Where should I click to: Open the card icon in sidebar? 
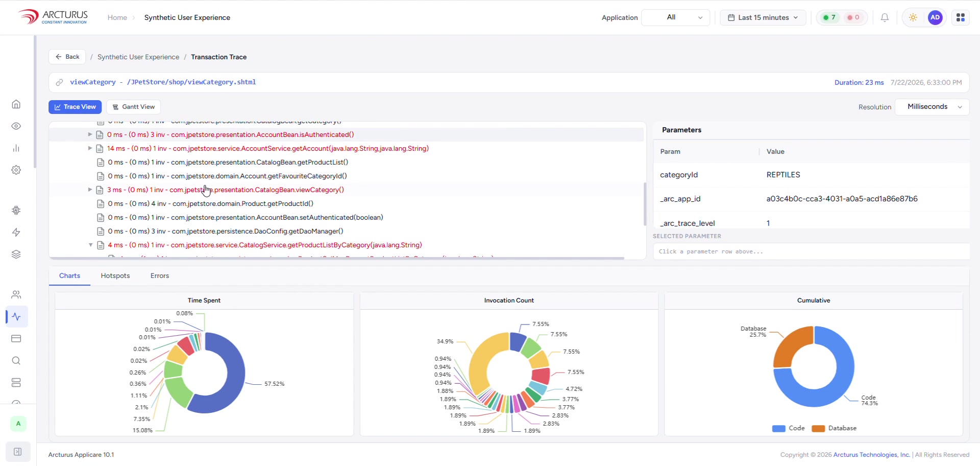tap(16, 339)
